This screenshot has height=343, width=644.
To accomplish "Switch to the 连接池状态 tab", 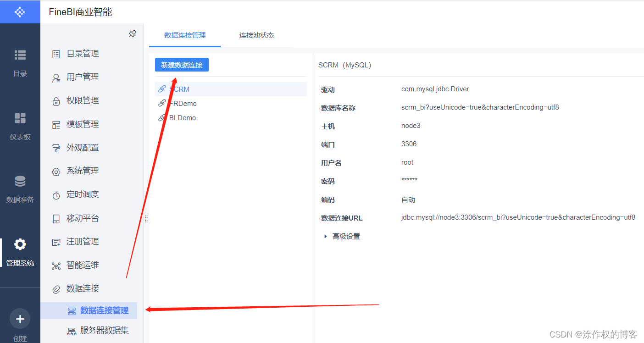I will 256,35.
